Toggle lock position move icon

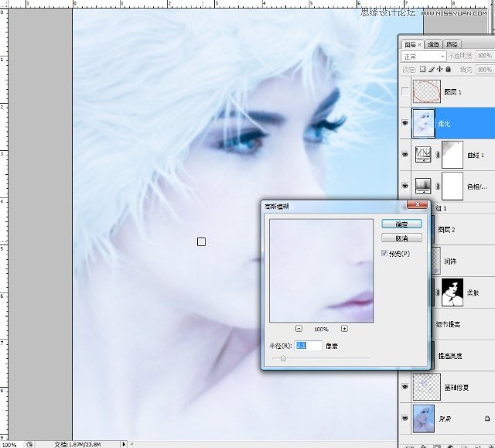point(439,69)
